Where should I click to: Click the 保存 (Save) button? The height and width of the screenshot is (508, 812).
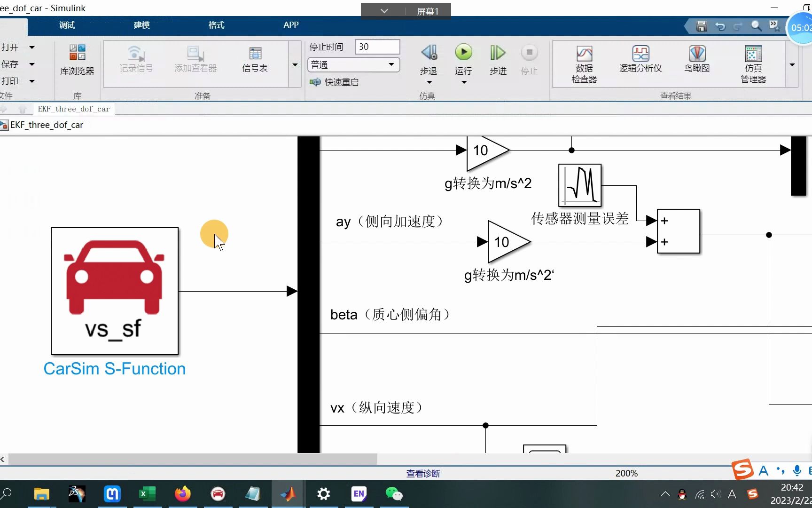pyautogui.click(x=10, y=64)
